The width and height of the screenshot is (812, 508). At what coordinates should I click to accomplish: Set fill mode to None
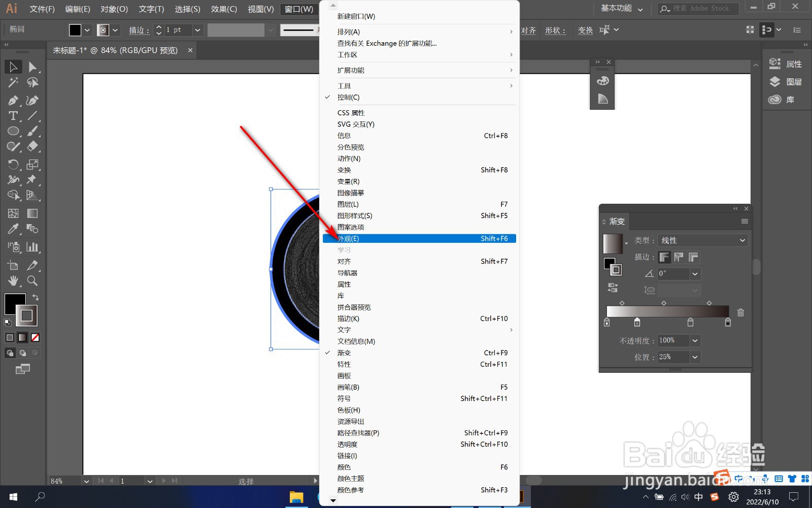[x=35, y=337]
